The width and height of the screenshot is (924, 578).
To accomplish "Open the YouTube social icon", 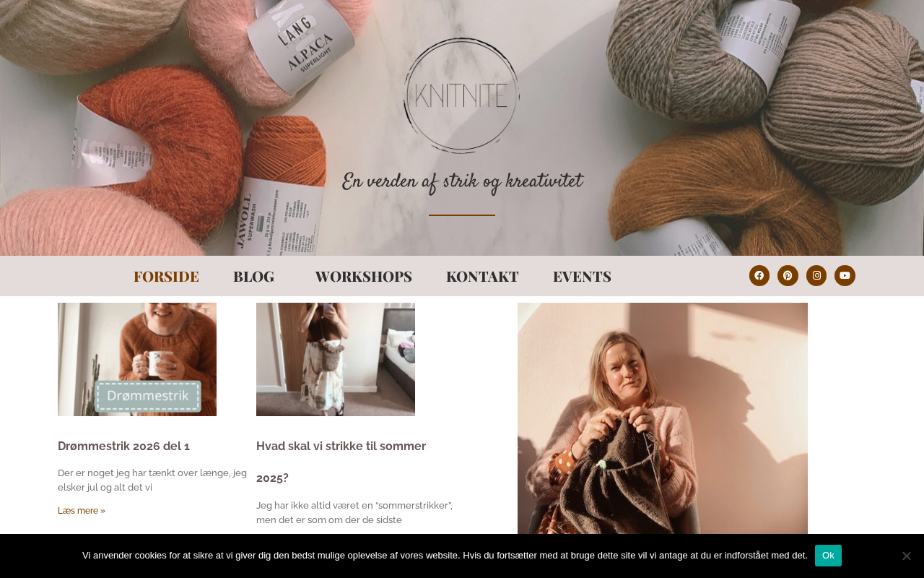I will (845, 275).
